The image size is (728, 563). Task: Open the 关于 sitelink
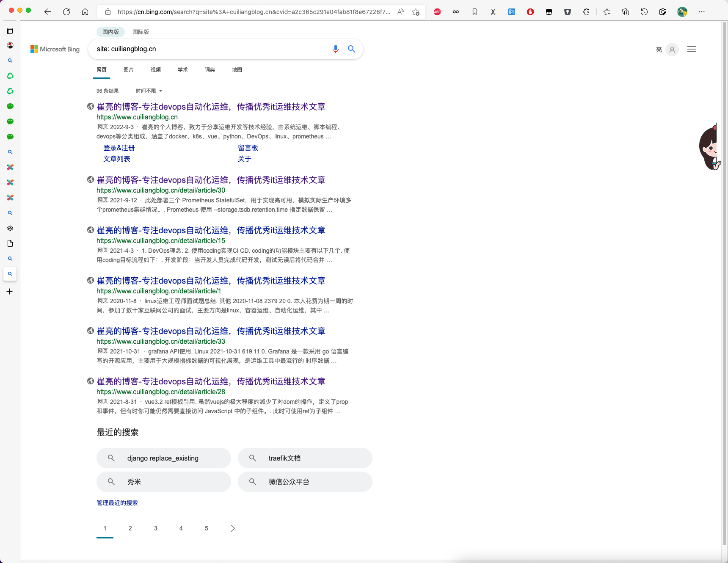pos(245,159)
